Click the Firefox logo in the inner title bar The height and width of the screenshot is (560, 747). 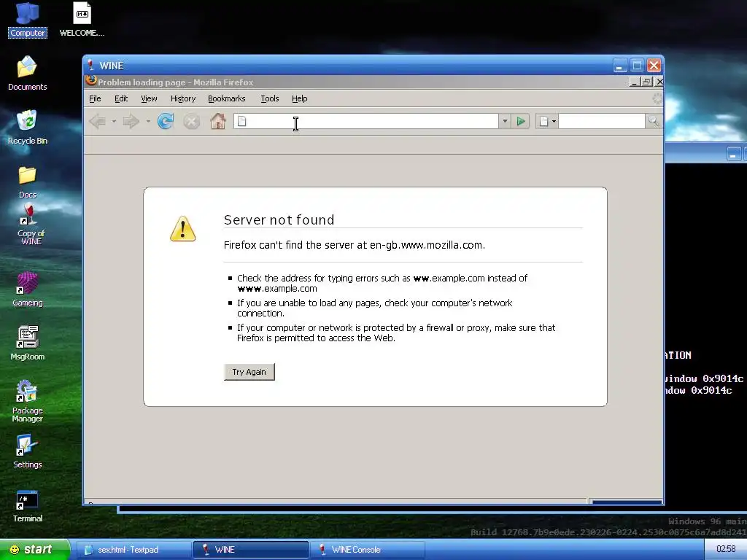[91, 81]
